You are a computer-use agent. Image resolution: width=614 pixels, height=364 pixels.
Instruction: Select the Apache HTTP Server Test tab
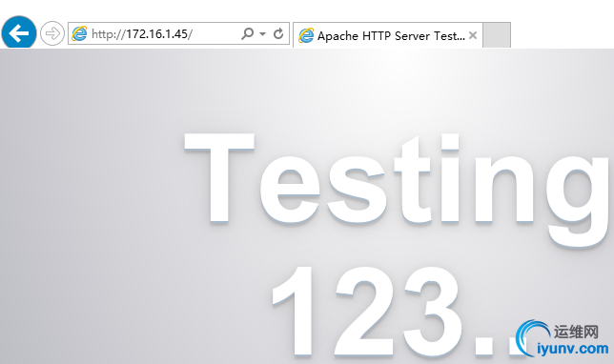click(x=388, y=35)
